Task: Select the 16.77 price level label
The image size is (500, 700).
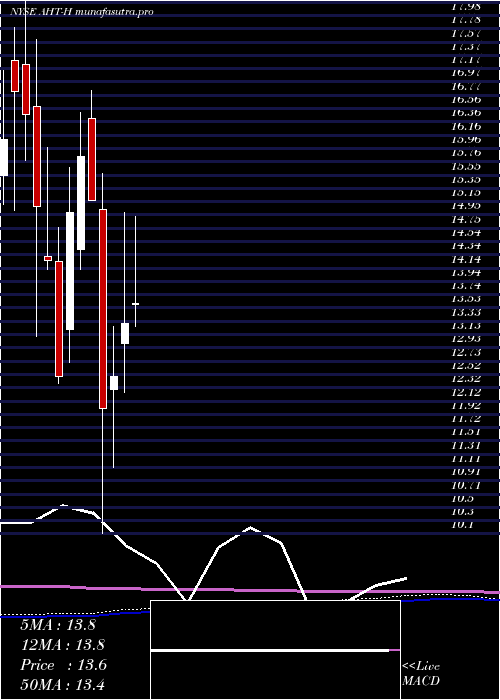Action: [x=466, y=86]
